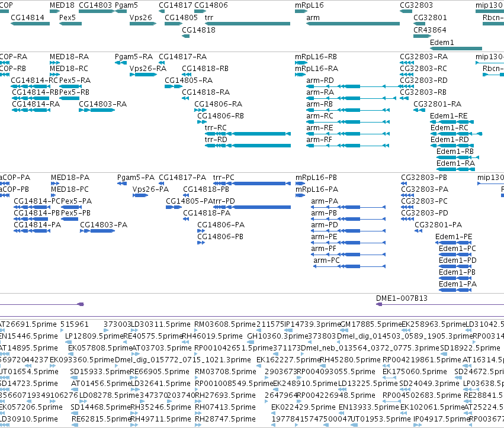
Task: Select protein Edem1-PE
Action: [x=454, y=237]
